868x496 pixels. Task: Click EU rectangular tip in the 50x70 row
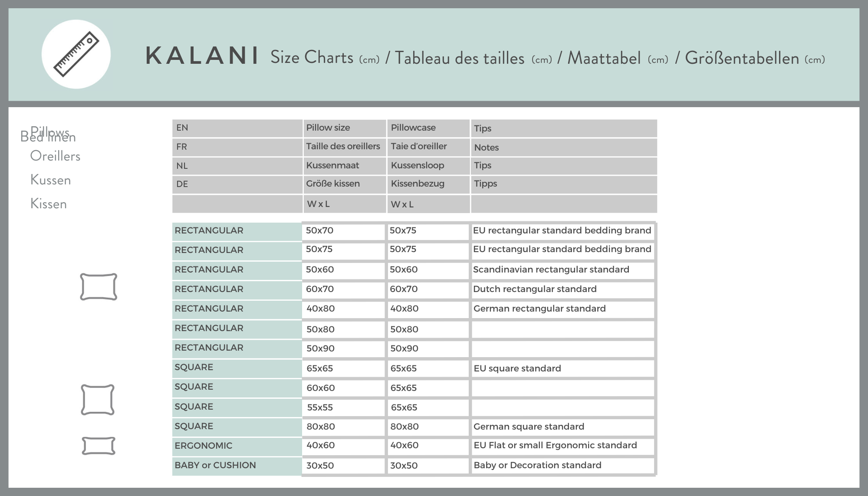point(562,231)
